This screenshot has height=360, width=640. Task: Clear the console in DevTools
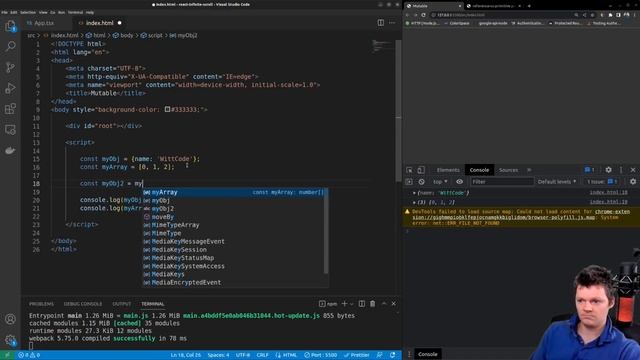pyautogui.click(x=422, y=182)
